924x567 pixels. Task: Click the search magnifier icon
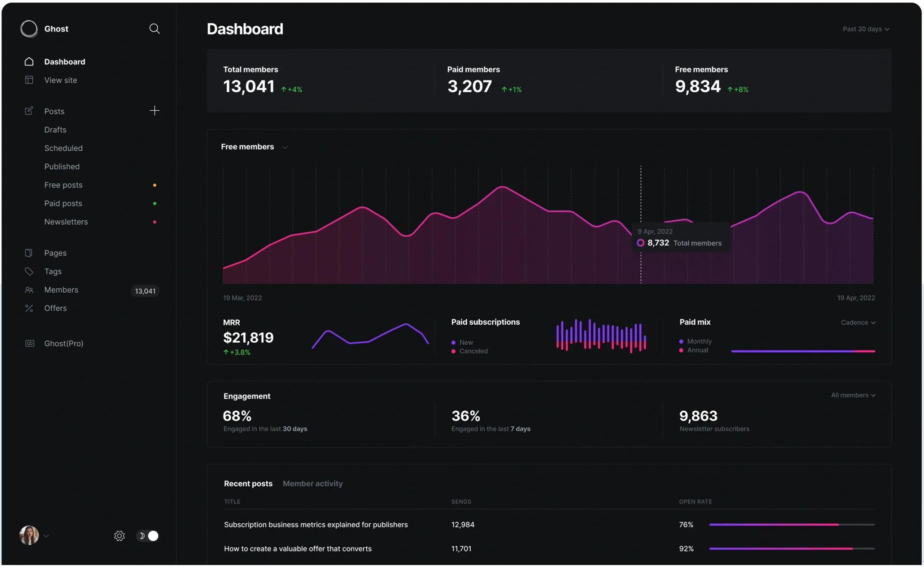154,29
